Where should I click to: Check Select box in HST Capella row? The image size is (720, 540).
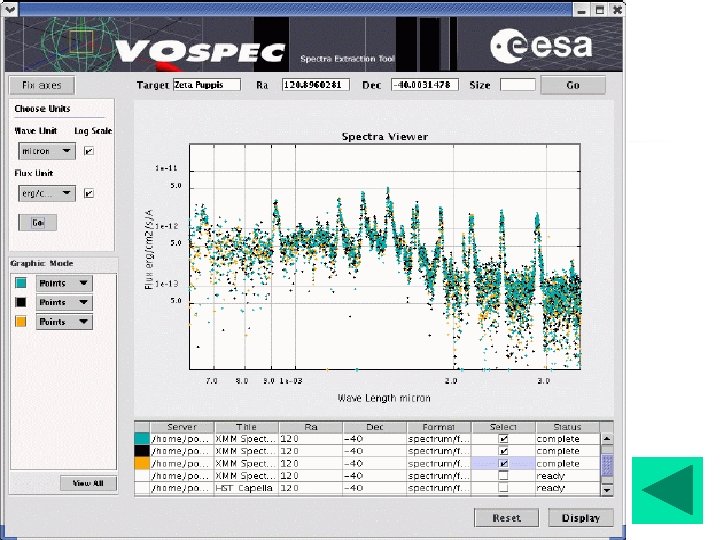tap(503, 488)
